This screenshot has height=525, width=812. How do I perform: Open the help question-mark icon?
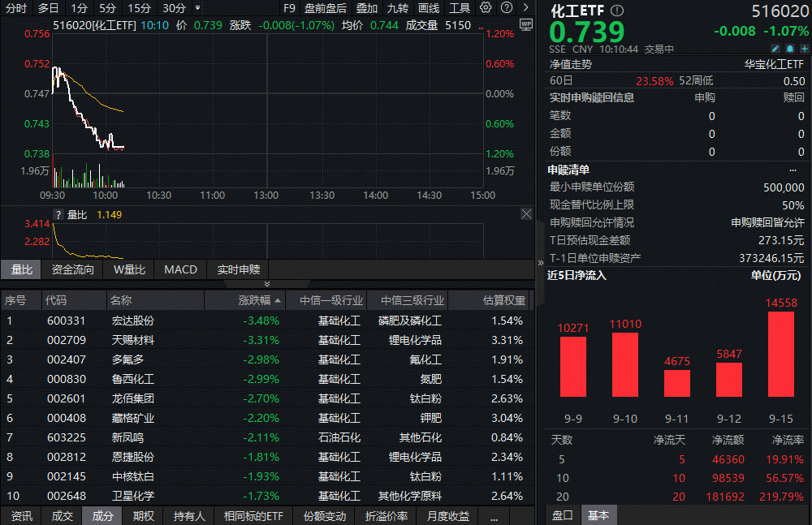tap(506, 7)
